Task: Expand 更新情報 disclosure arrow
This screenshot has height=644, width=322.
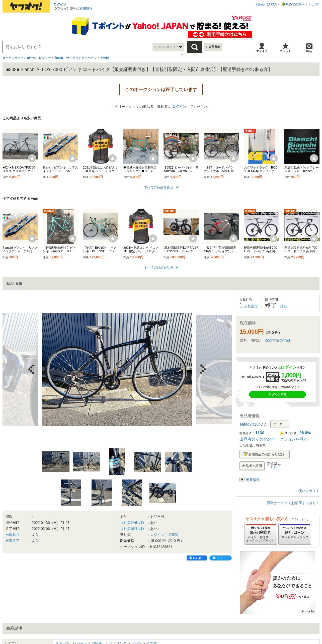Action: click(242, 479)
